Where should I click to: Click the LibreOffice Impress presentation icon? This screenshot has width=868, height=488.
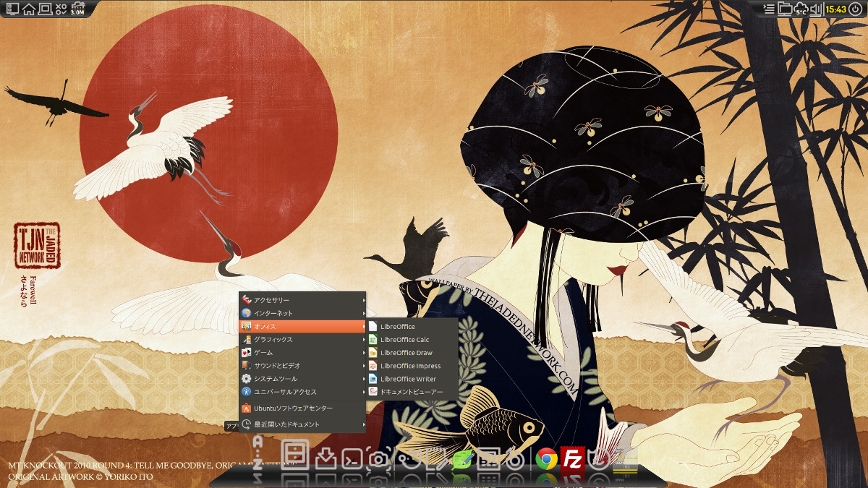point(373,366)
